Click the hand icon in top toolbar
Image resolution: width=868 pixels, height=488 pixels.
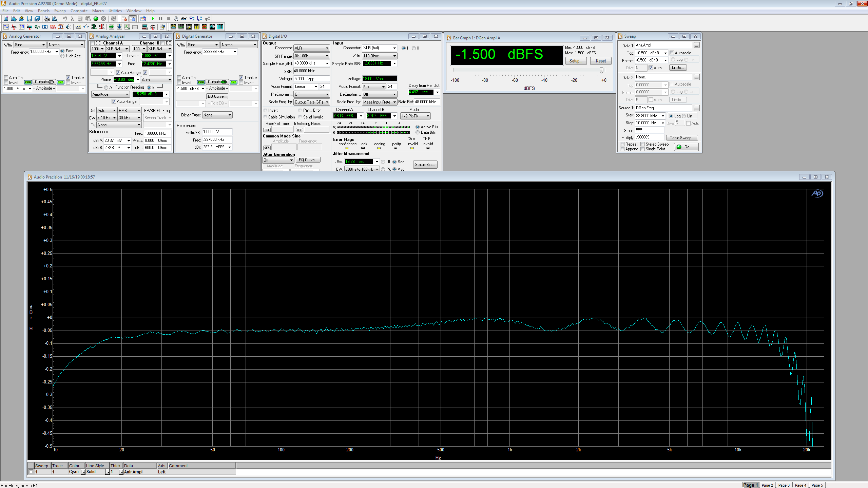[176, 19]
